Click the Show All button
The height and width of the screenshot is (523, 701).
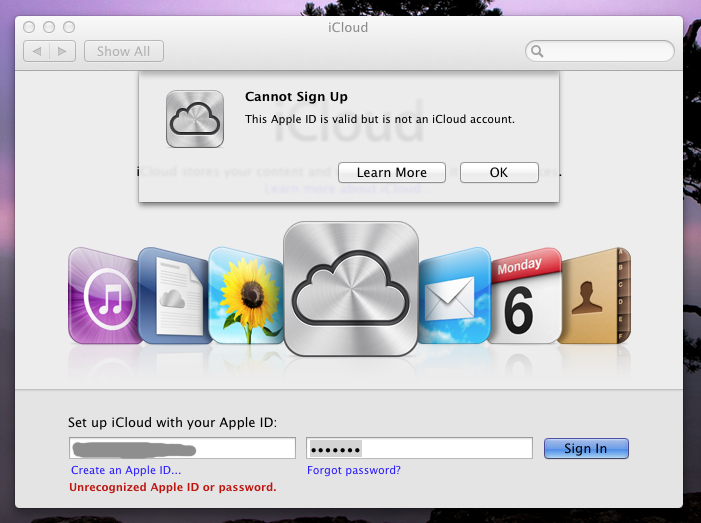(124, 51)
